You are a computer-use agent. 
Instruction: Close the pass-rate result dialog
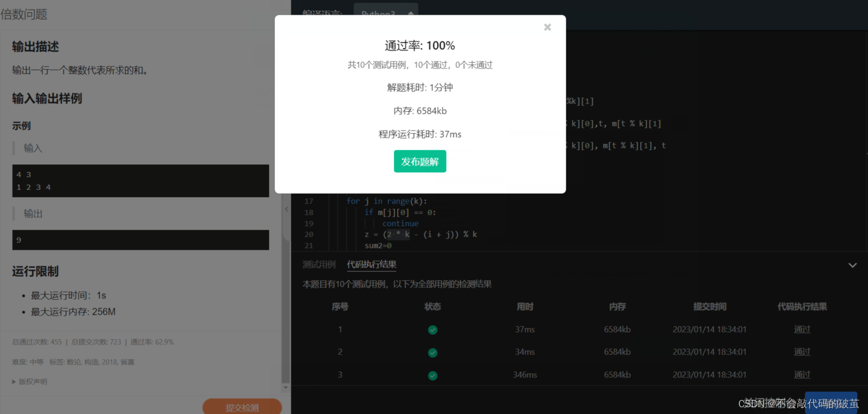tap(547, 27)
